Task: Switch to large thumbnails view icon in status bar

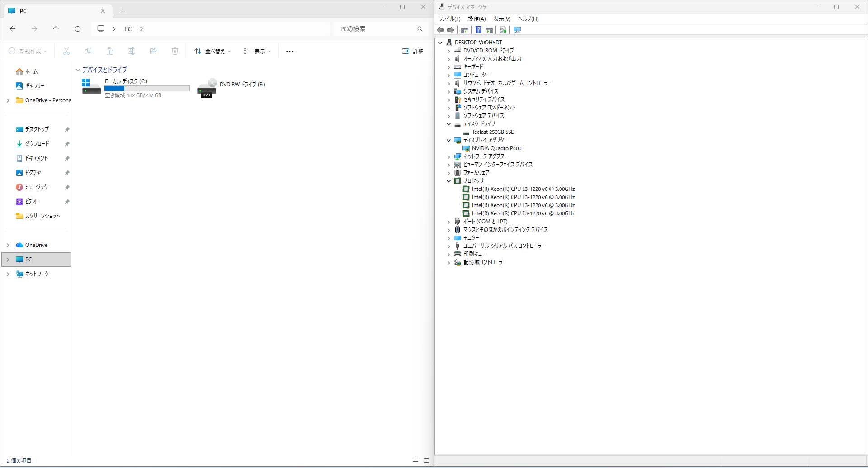Action: point(426,461)
